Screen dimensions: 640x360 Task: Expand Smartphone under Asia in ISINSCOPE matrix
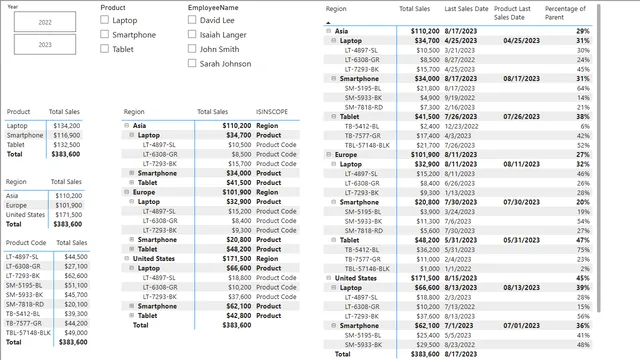click(132, 173)
